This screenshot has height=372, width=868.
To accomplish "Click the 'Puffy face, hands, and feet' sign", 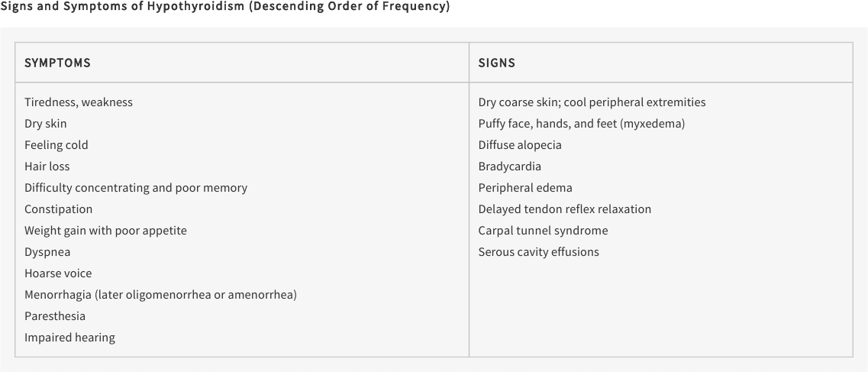I will tap(582, 124).
